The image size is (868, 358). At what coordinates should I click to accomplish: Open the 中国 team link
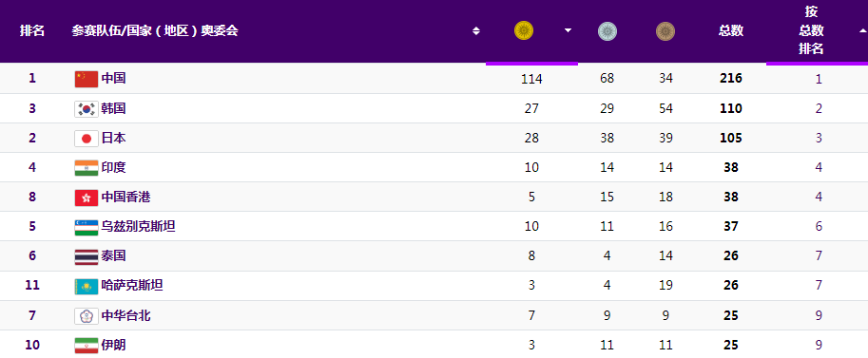point(113,79)
